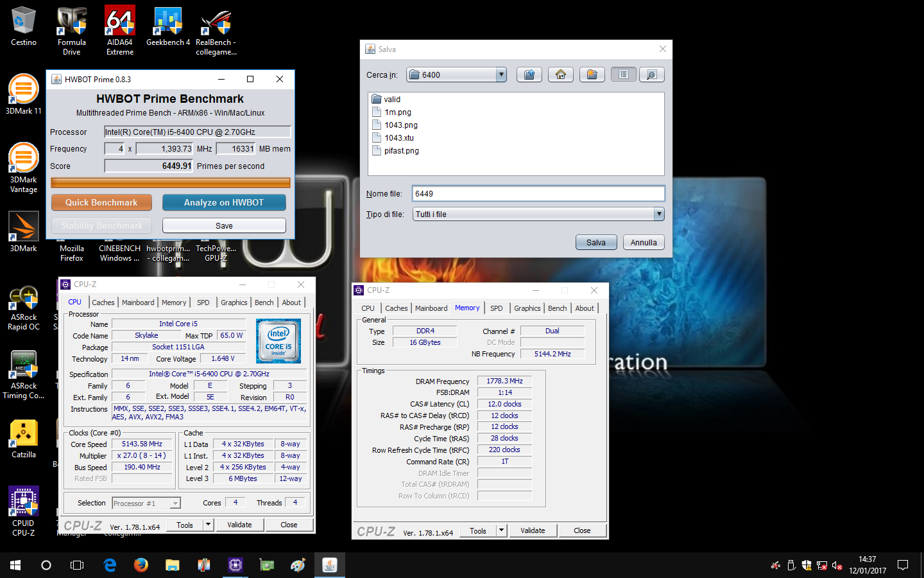Select file 1043.xtu in the list
This screenshot has width=924, height=578.
coord(393,137)
